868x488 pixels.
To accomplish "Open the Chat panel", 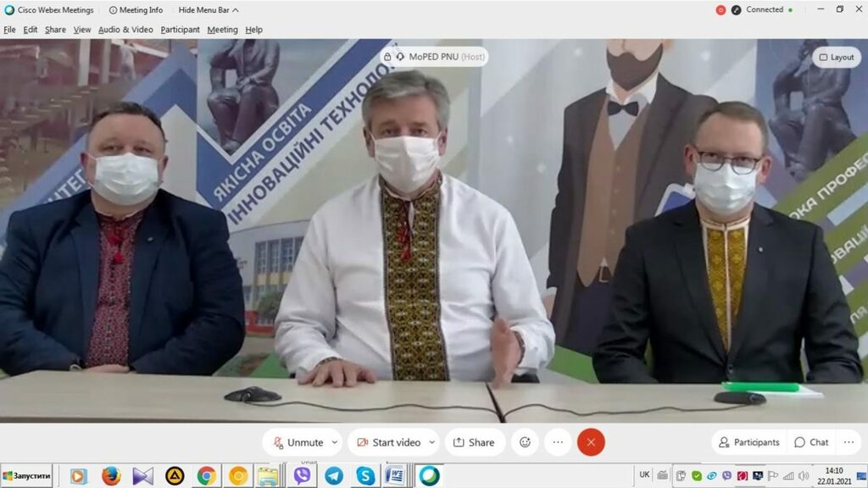I will click(811, 442).
